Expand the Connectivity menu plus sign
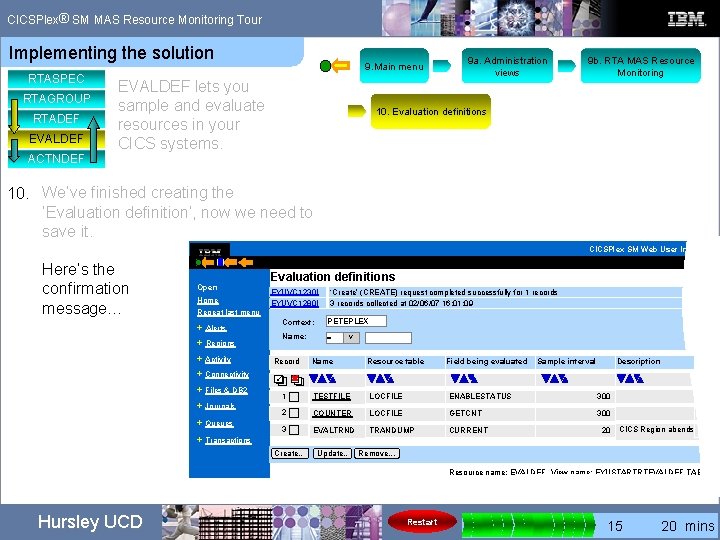720x540 pixels. click(199, 374)
